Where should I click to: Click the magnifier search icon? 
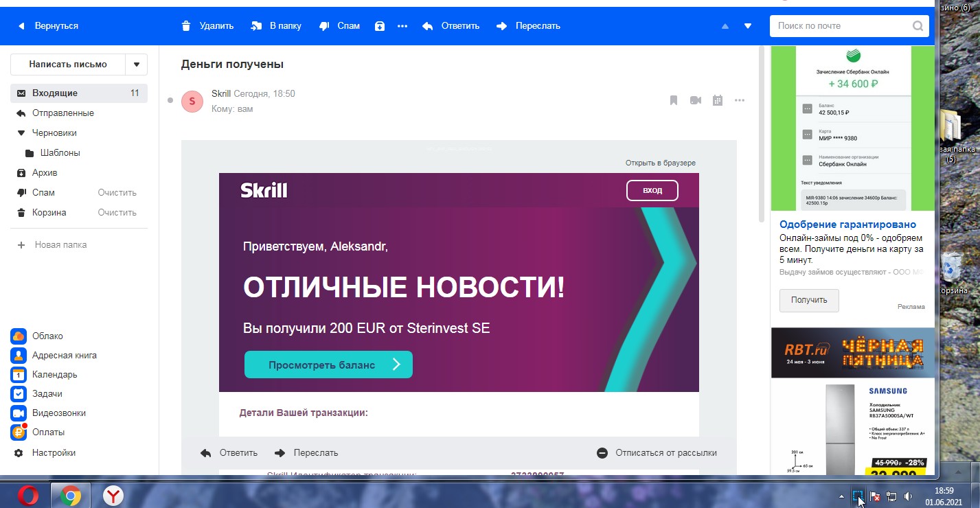(918, 26)
